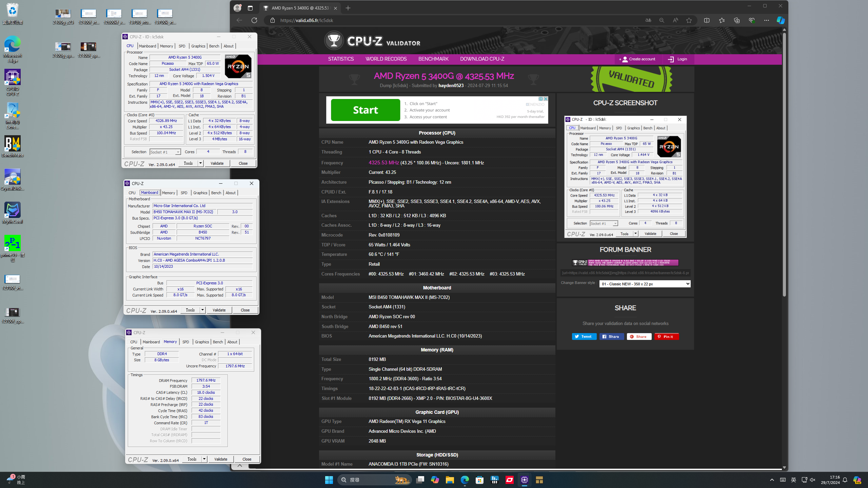Open Windows Start menu

(329, 480)
